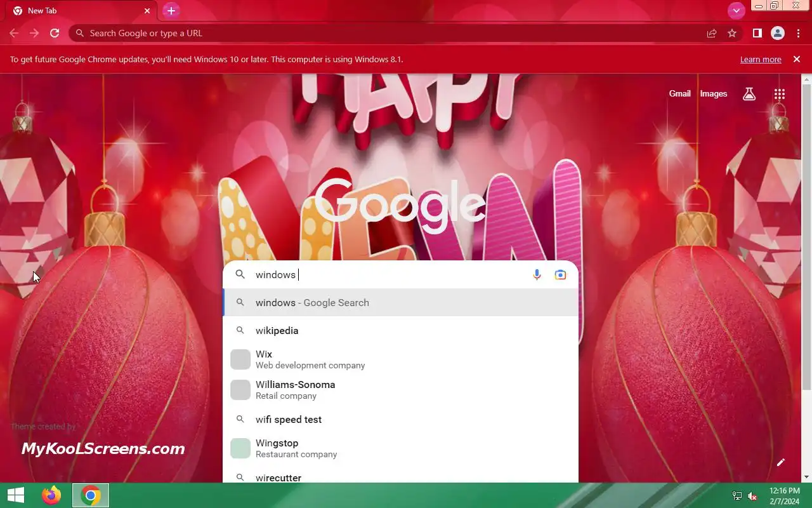Click page scrollbar down arrow

806,477
